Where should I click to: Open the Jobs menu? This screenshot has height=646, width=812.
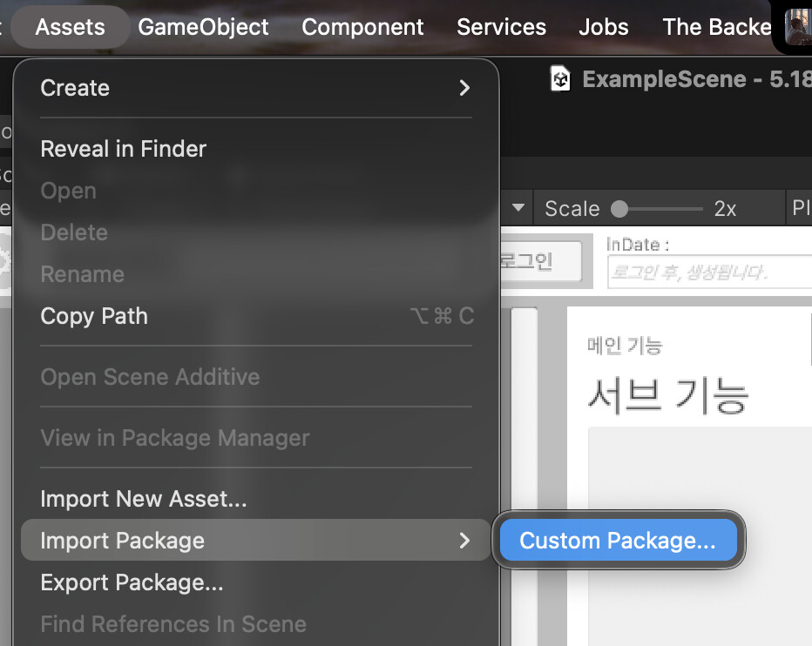603,27
